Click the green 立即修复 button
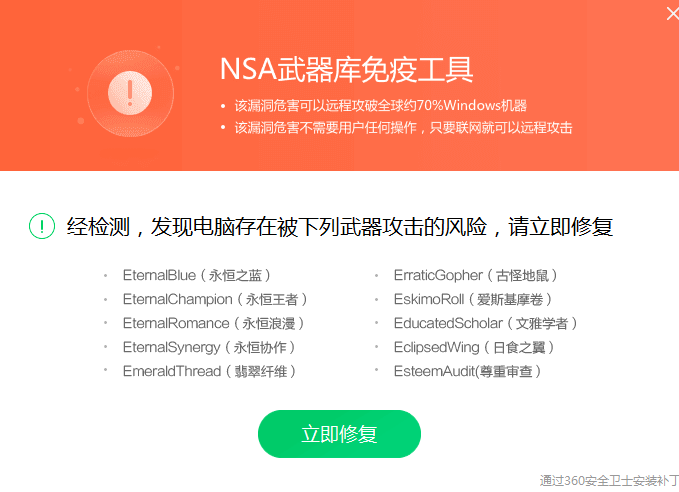The image size is (679, 492). click(x=339, y=434)
